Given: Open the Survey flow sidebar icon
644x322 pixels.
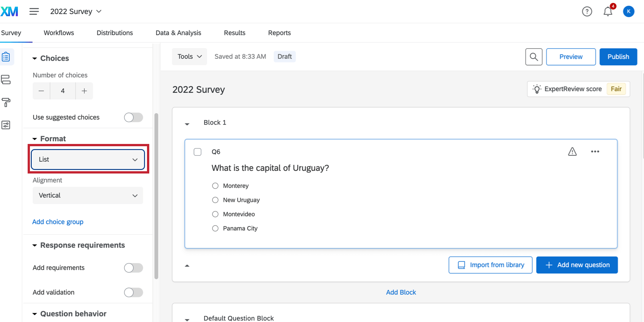Looking at the screenshot, I should pos(6,80).
